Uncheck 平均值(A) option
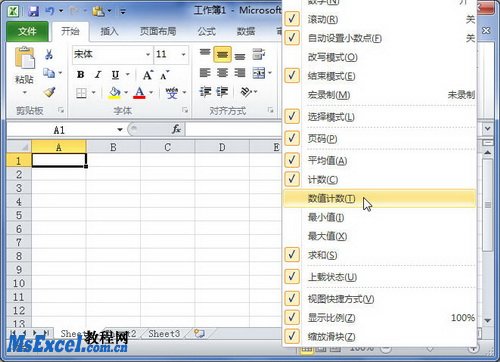This screenshot has width=500, height=362. [292, 160]
